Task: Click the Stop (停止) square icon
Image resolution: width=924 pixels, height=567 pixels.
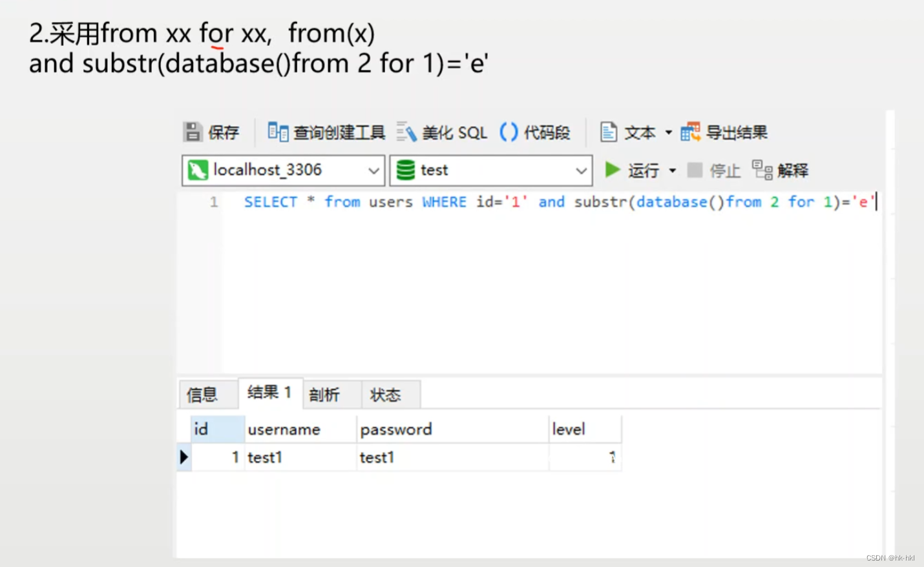Action: 695,170
